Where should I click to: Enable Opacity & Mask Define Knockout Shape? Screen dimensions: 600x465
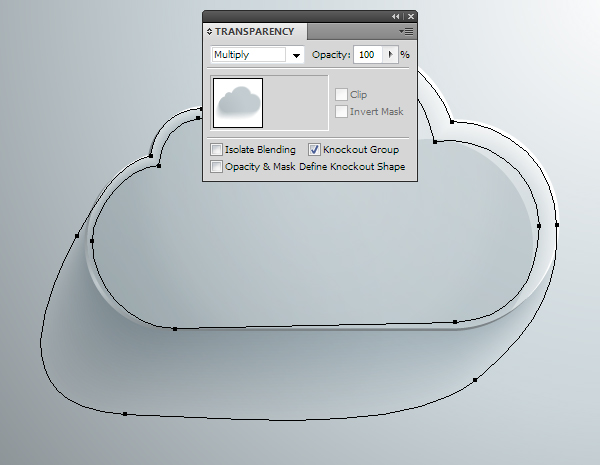click(x=216, y=166)
